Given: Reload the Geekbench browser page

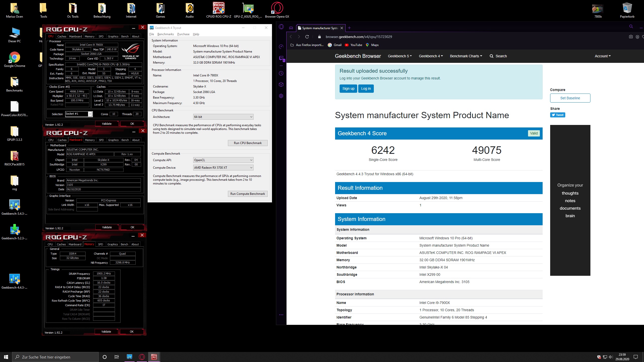Looking at the screenshot, I should 307,37.
